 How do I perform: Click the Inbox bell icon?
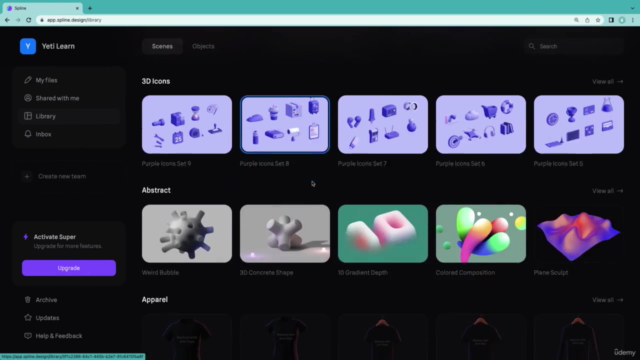click(x=28, y=134)
